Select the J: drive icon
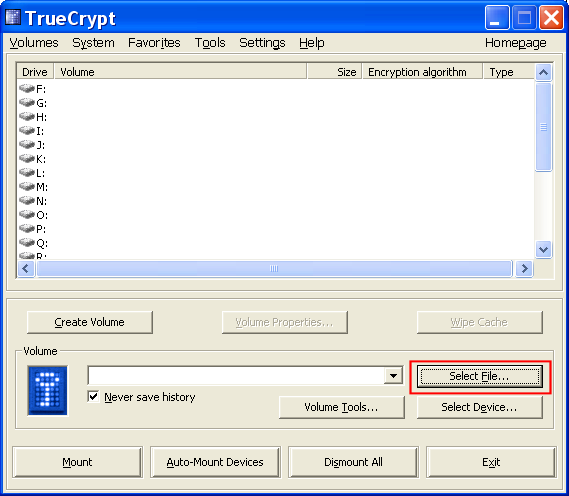This screenshot has width=569, height=496. coord(27,145)
